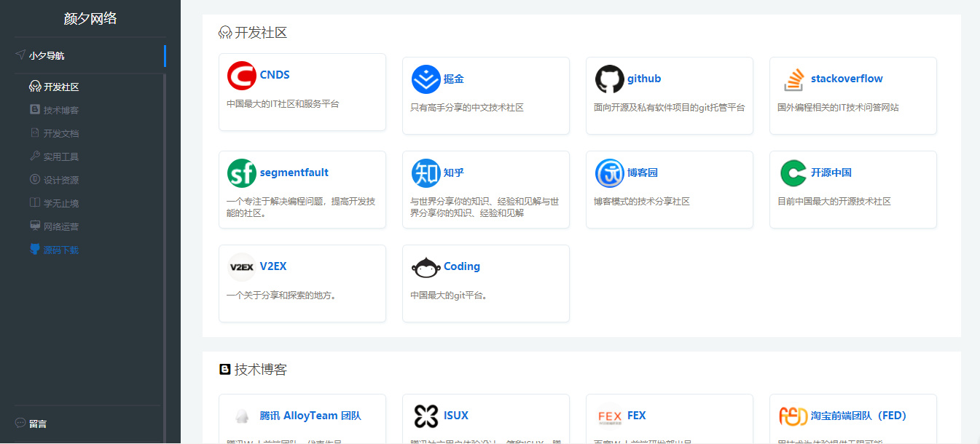Click the Coding monkey logo icon
This screenshot has height=444, width=980.
[426, 267]
